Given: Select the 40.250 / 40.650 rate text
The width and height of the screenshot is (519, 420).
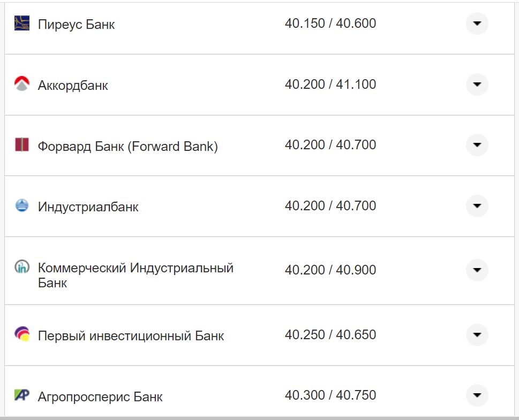Looking at the screenshot, I should [x=331, y=334].
